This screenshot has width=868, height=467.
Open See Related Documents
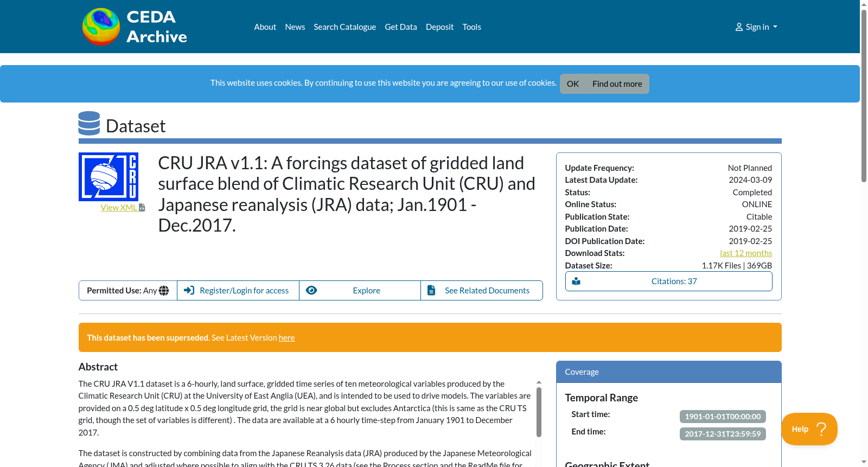(482, 291)
